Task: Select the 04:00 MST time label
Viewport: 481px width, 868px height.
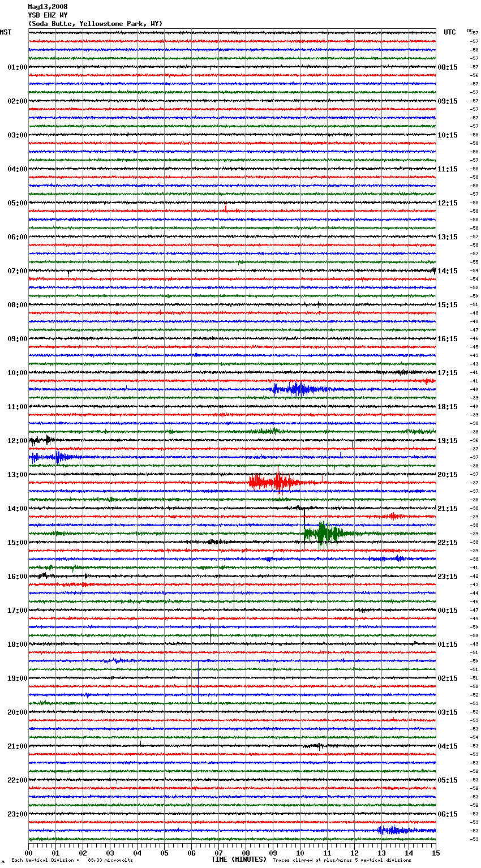Action: coord(17,169)
